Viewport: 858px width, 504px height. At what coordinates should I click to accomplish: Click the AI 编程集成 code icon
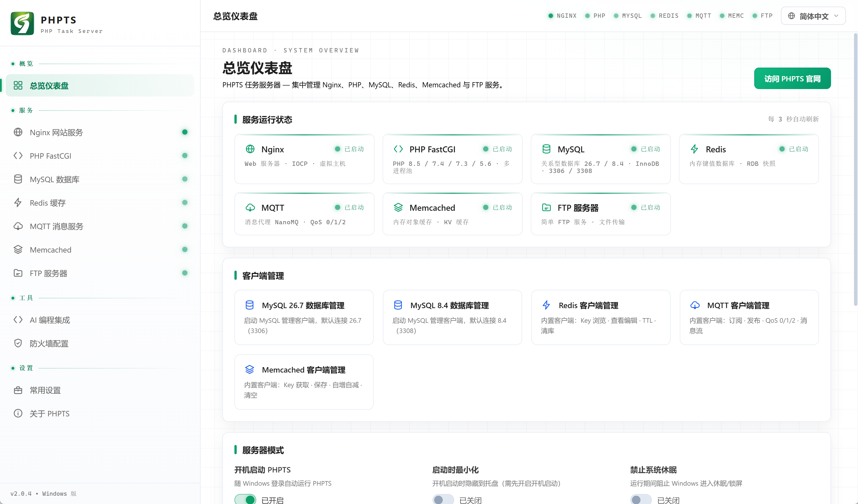[18, 320]
